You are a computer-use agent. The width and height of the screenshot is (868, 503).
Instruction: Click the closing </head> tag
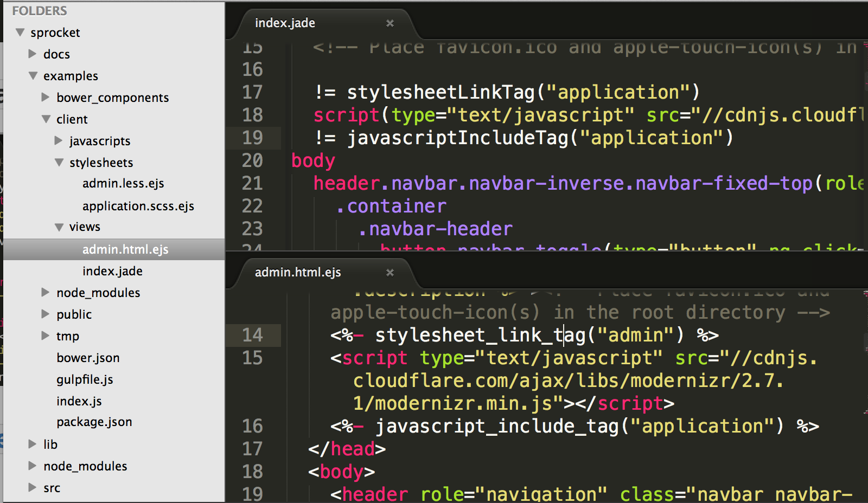coord(347,449)
